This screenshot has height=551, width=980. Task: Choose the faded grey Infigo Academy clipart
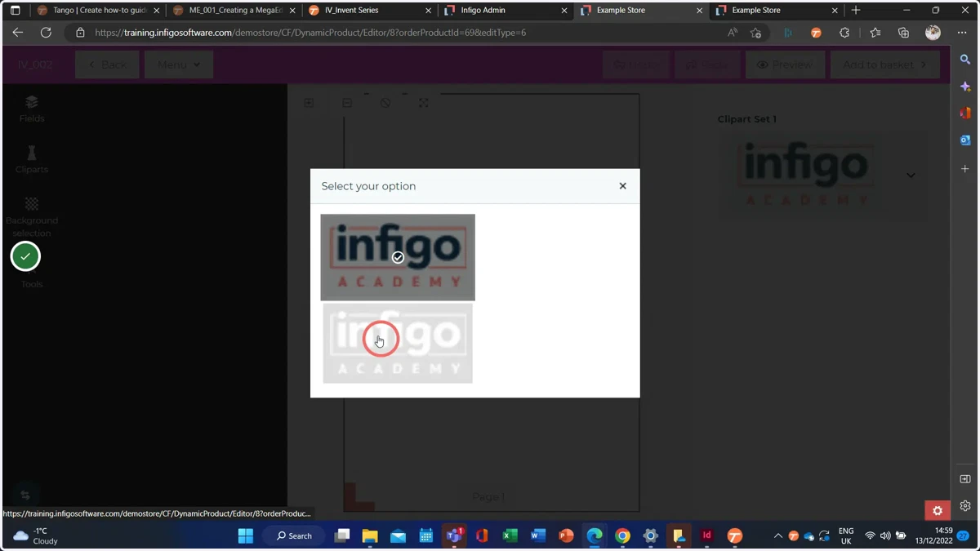coord(398,343)
